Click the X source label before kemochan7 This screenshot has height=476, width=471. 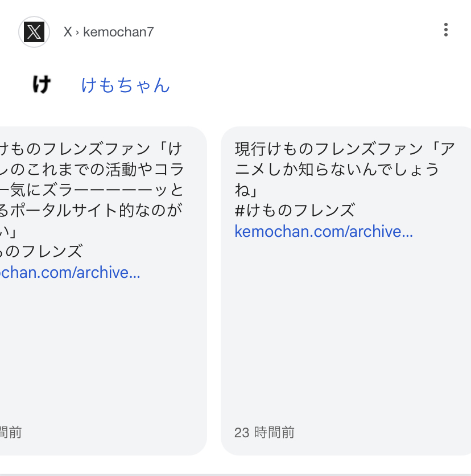click(x=68, y=32)
